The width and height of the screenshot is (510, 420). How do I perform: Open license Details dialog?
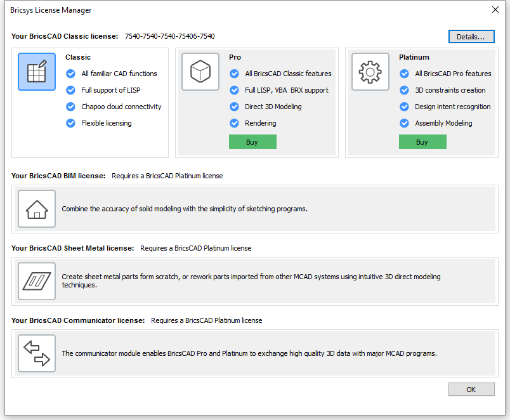point(471,36)
